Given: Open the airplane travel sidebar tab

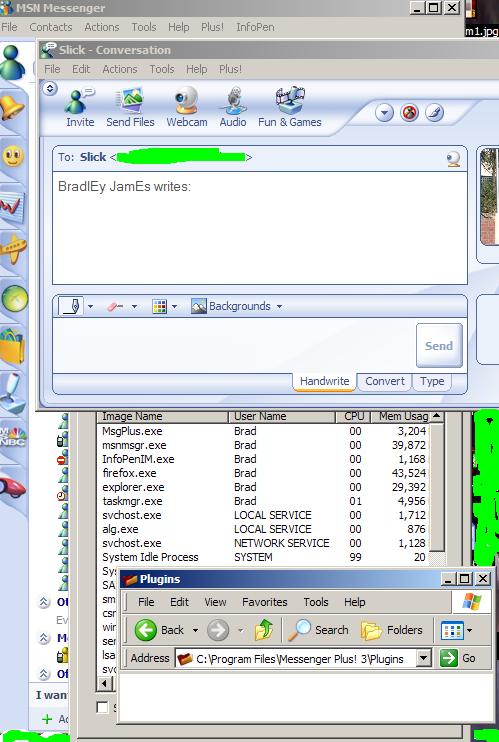Looking at the screenshot, I should pyautogui.click(x=13, y=248).
